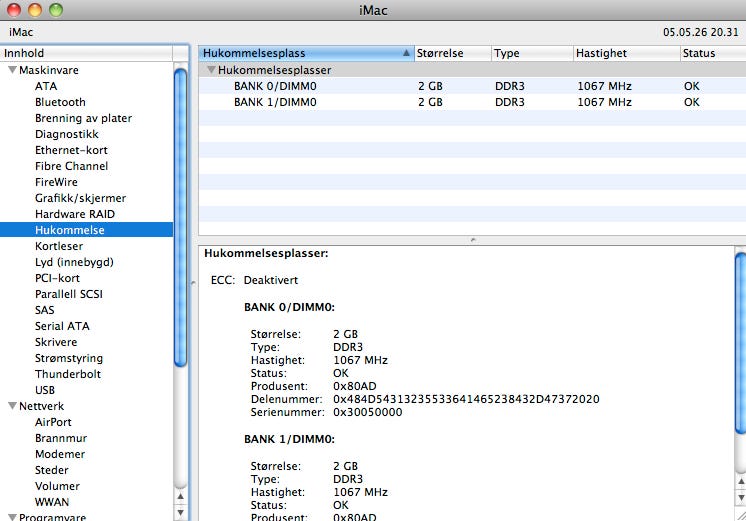Click the BANK 0/DIMM0 details heading
The height and width of the screenshot is (521, 746).
289,307
